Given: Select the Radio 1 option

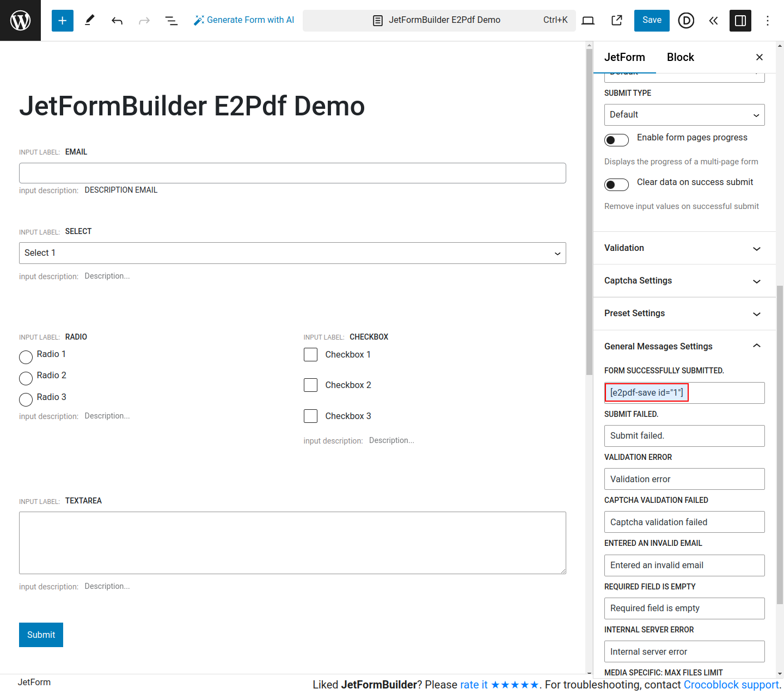Looking at the screenshot, I should 26,357.
